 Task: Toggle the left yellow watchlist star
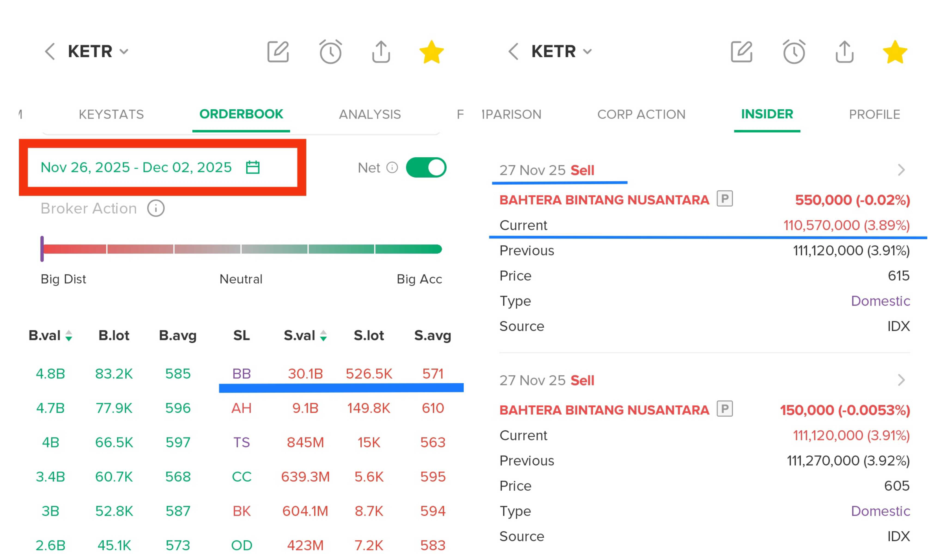tap(431, 52)
